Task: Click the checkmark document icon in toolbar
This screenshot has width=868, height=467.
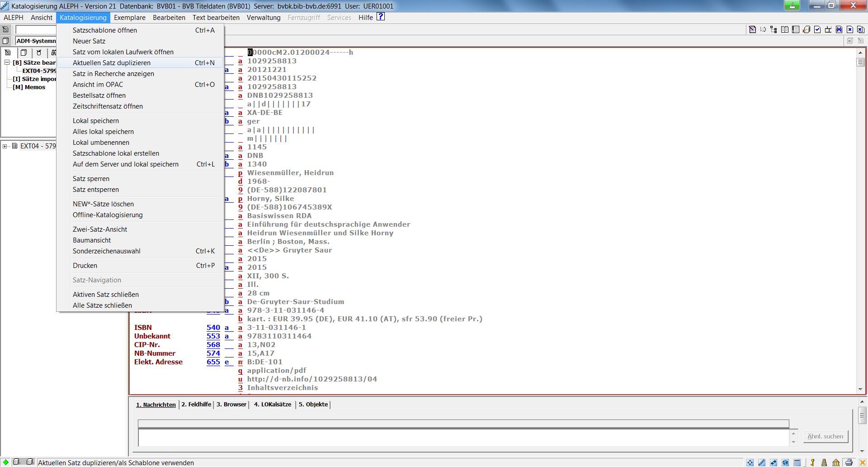Action: tap(817, 29)
